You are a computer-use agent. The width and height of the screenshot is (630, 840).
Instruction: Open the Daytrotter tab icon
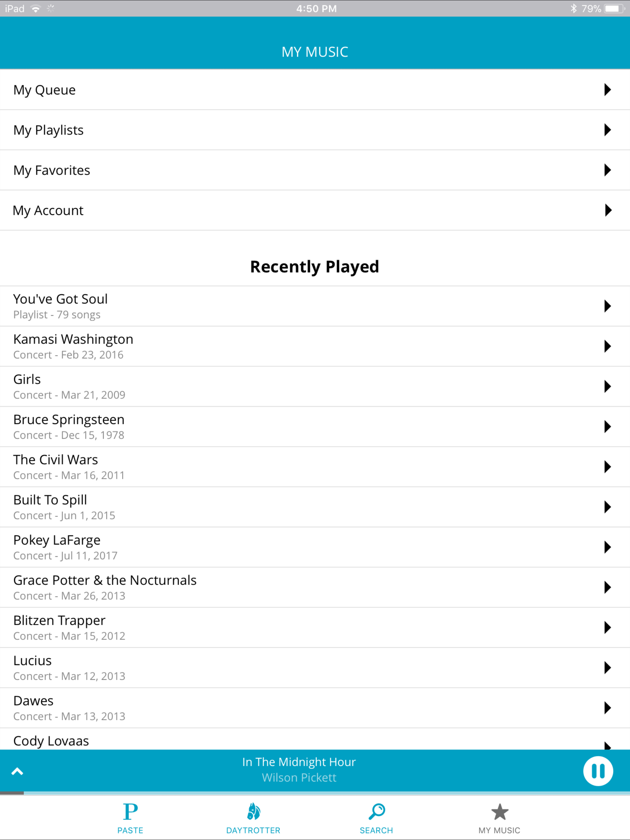point(253,811)
